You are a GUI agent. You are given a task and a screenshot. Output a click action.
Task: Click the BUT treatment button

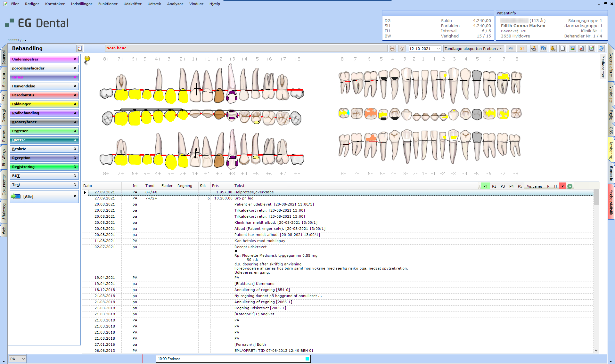44,176
